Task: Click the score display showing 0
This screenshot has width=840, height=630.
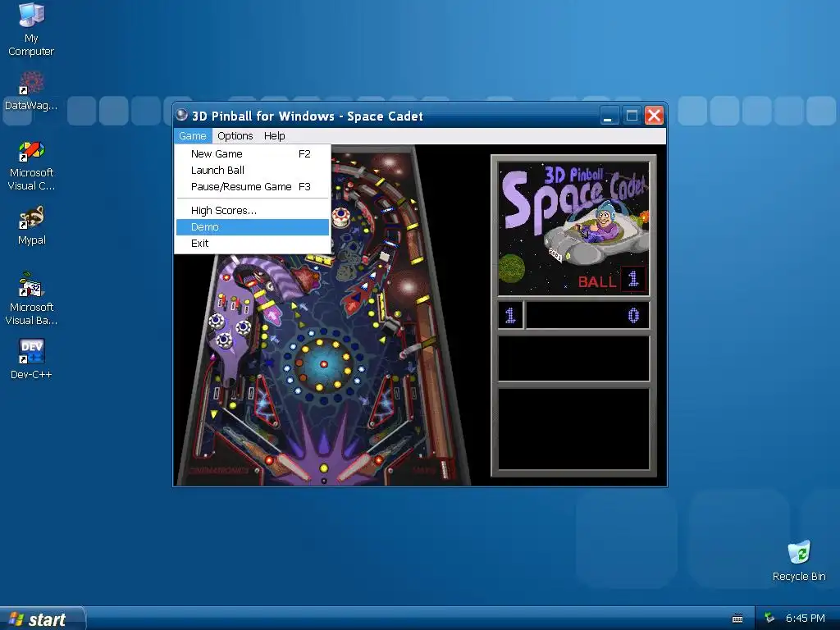Action: click(587, 316)
